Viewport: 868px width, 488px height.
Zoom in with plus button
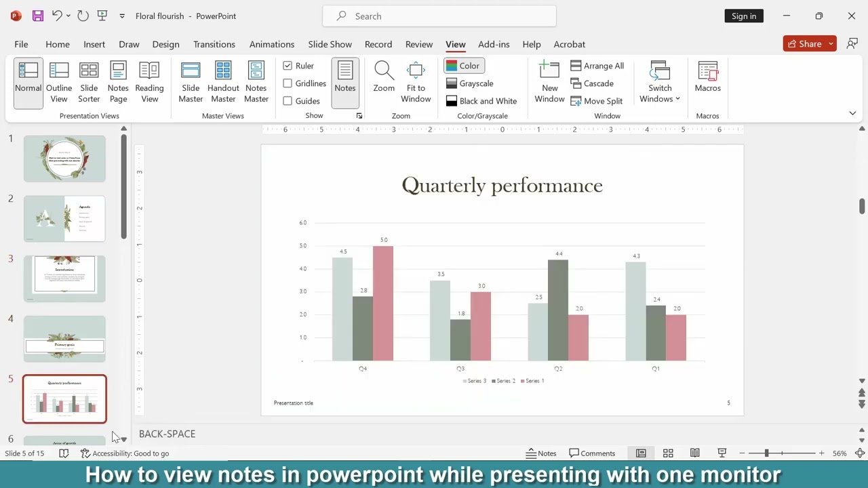click(821, 453)
